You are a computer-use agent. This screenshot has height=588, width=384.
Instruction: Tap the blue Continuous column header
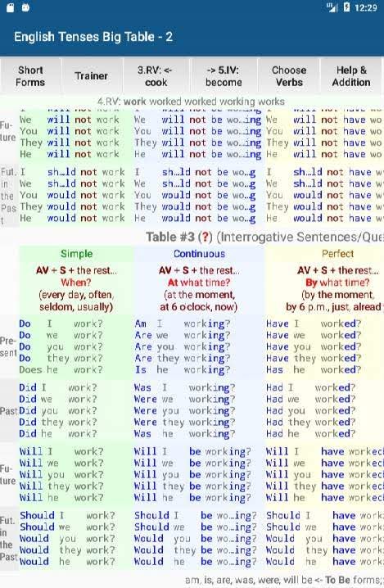click(x=199, y=254)
